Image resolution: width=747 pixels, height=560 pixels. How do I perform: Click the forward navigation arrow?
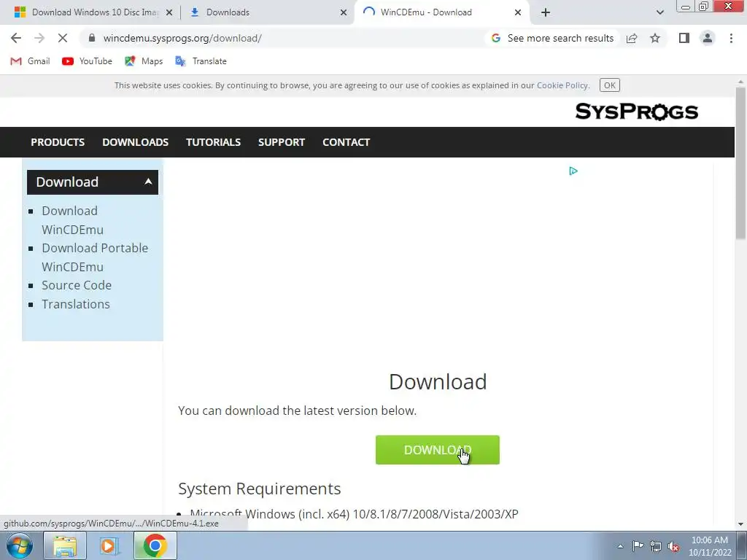tap(39, 38)
